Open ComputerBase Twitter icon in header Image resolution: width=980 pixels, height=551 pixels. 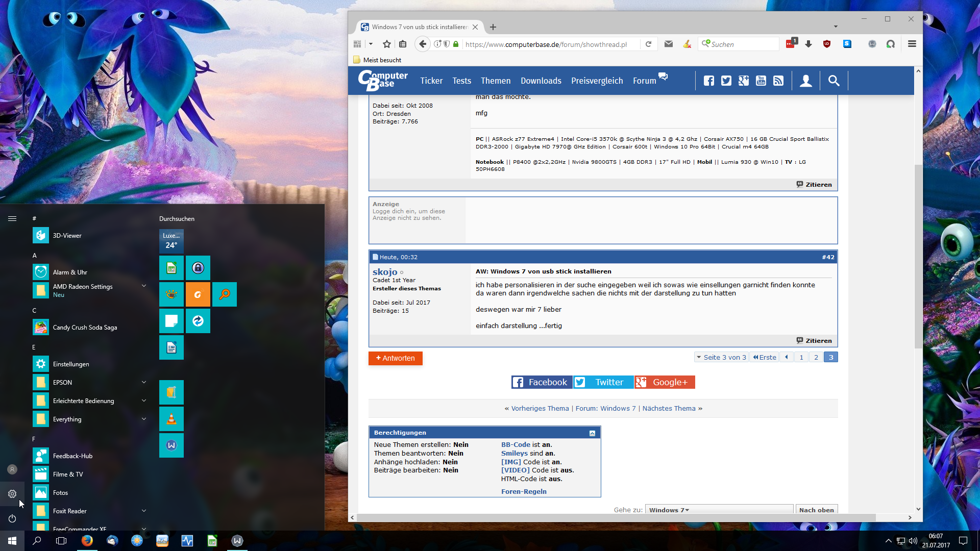click(x=726, y=81)
